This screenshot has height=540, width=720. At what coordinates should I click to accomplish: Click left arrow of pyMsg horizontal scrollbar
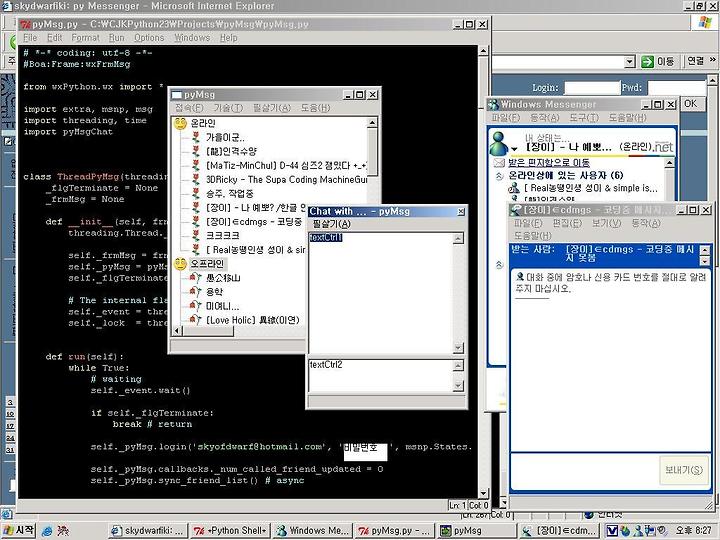point(178,330)
